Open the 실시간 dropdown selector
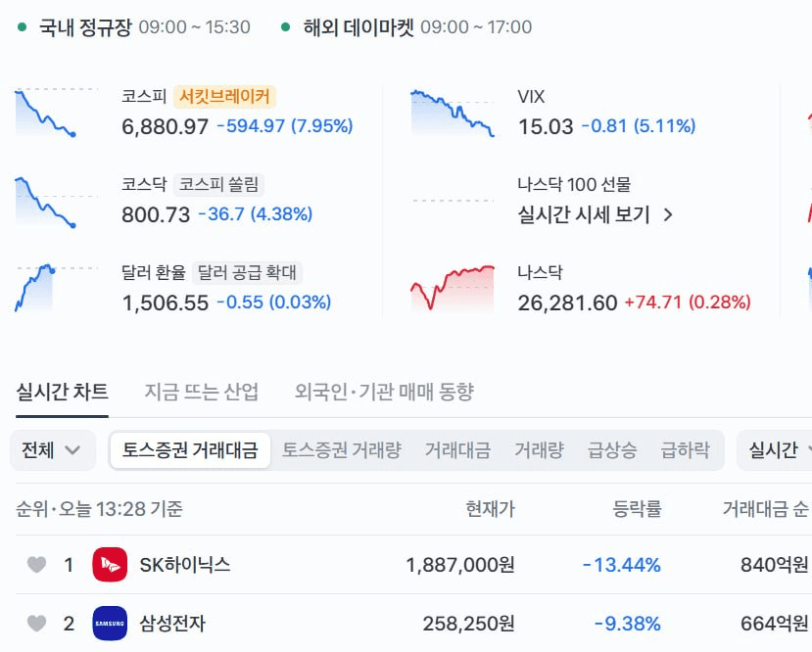This screenshot has height=652, width=812. coord(775,450)
